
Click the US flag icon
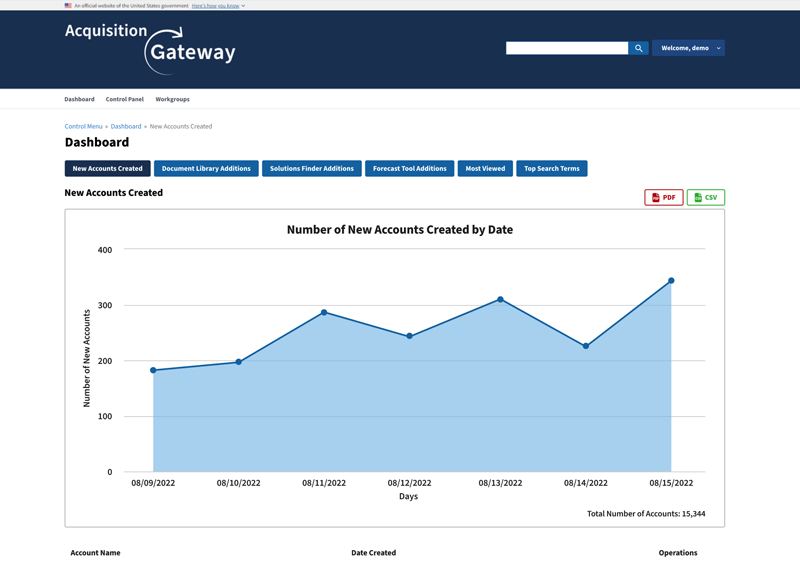coord(68,6)
